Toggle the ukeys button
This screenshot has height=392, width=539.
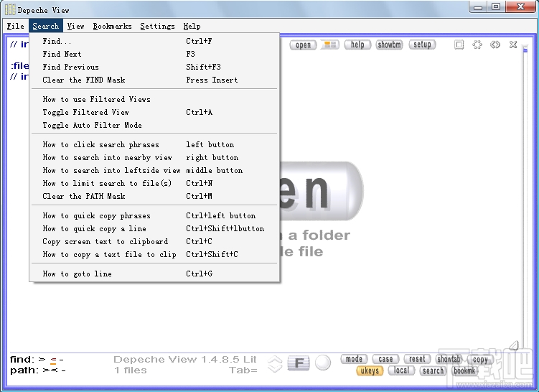click(370, 370)
